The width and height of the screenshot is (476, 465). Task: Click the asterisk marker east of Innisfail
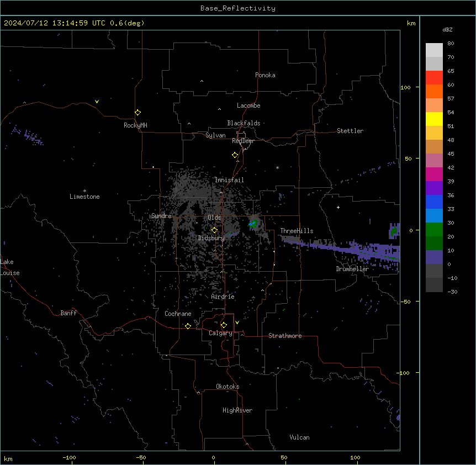coord(277,167)
